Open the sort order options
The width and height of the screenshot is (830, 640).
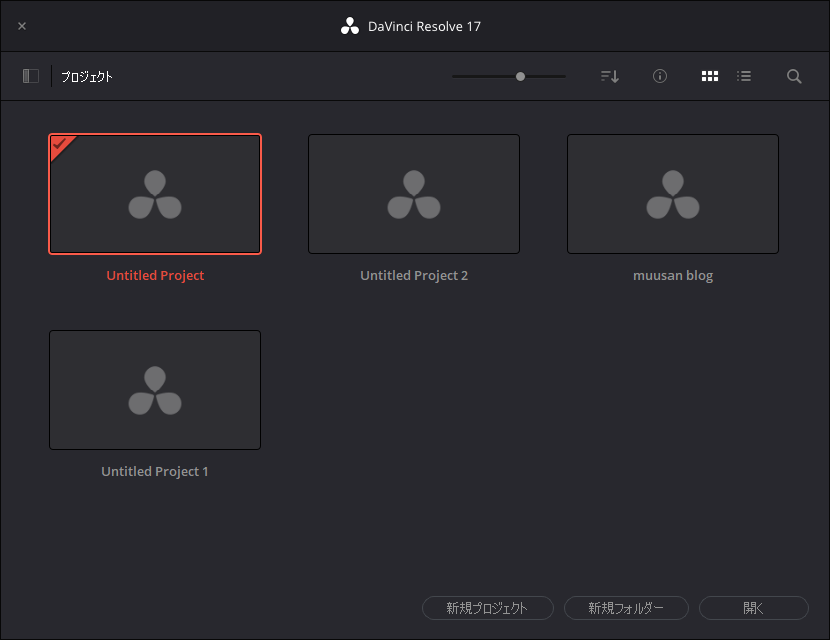[x=610, y=76]
